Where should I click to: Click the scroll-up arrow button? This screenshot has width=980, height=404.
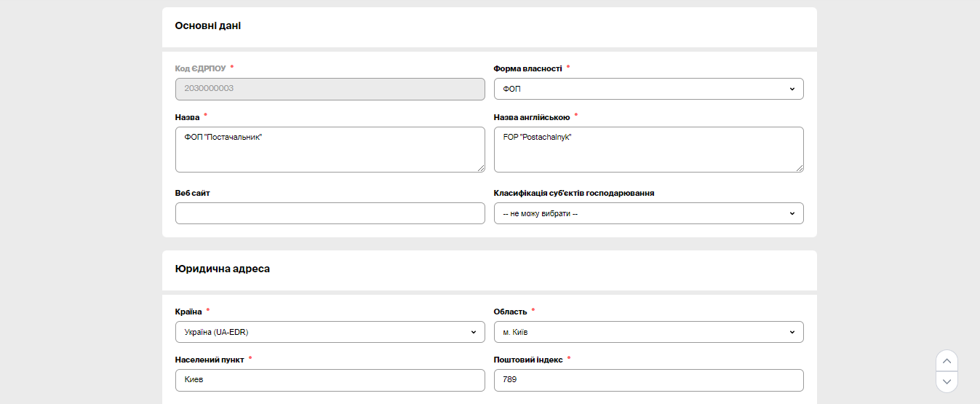point(947,361)
